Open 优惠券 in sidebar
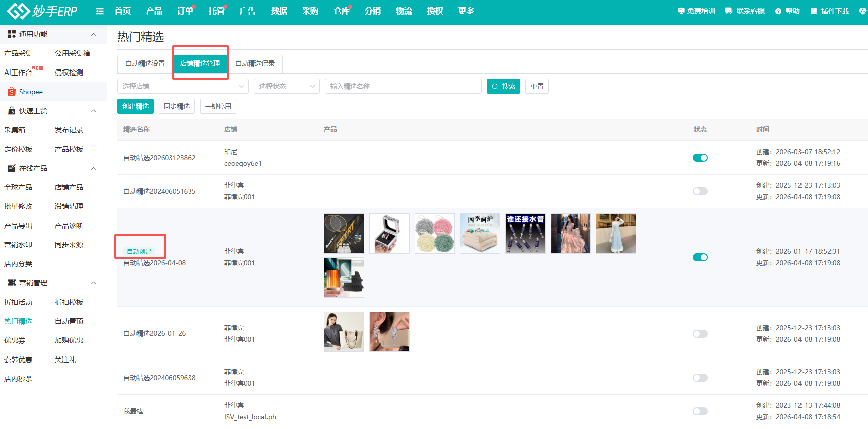Image resolution: width=868 pixels, height=429 pixels. click(x=15, y=340)
